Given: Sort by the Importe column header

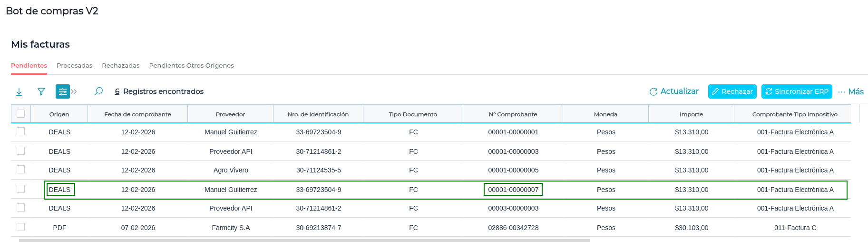Looking at the screenshot, I should [691, 114].
